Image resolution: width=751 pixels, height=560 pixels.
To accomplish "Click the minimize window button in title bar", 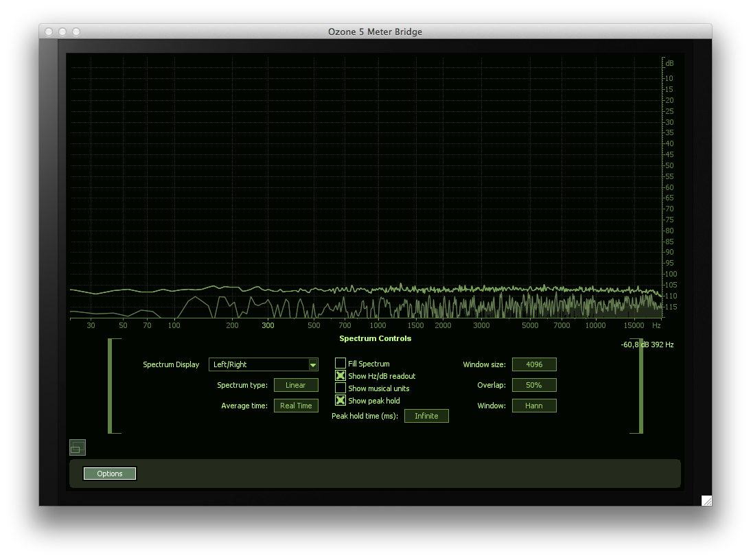I will 62,32.
